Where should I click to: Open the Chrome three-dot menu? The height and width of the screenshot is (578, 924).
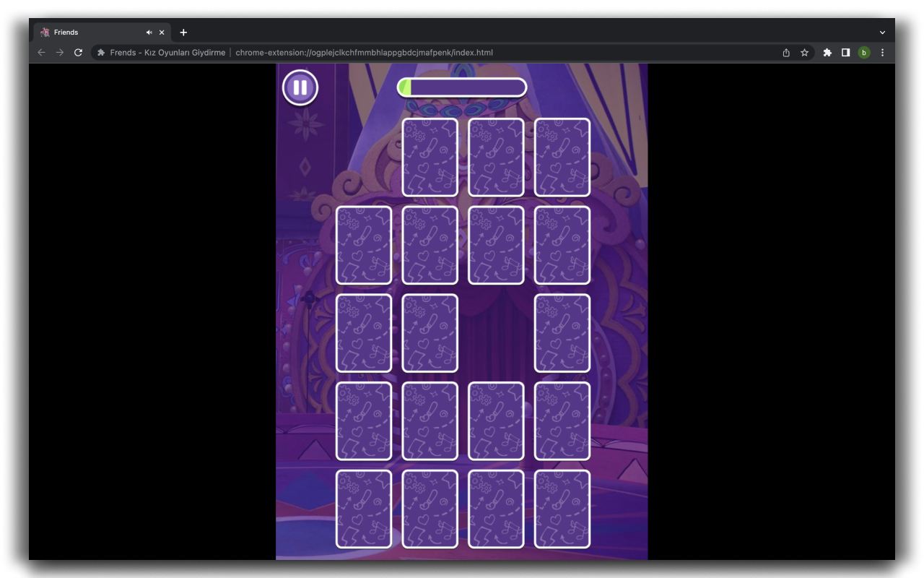click(x=882, y=53)
